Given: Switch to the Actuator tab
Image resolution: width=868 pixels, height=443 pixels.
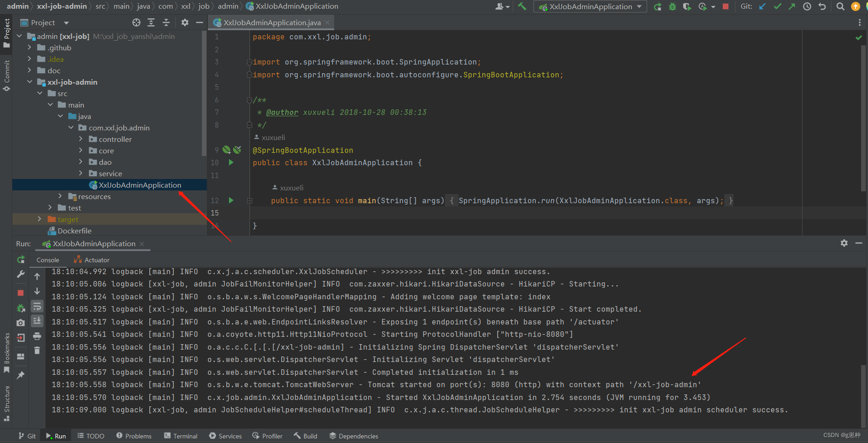Looking at the screenshot, I should 92,260.
